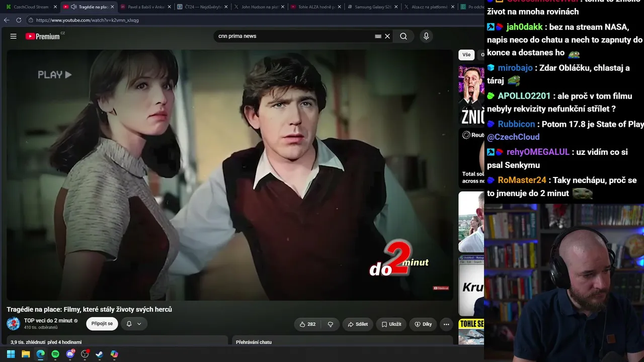Click the @CzechCloud mention in chat
644x362 pixels.
click(513, 137)
